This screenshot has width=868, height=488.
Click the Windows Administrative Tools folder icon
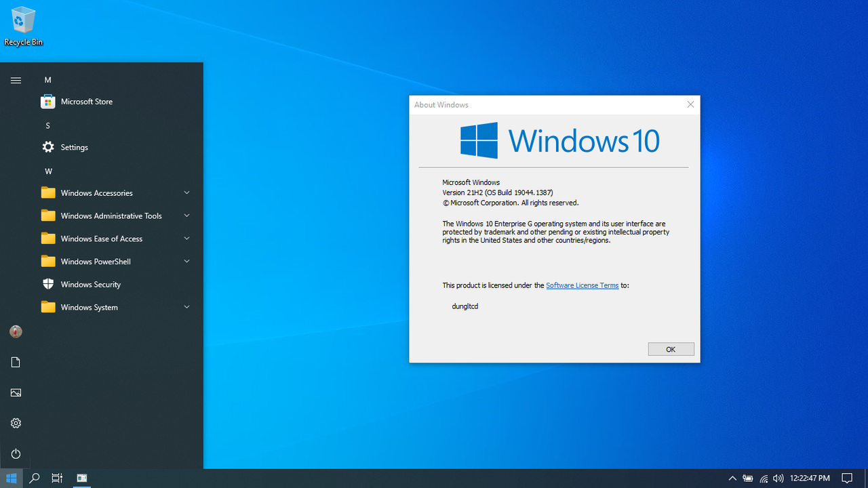click(x=47, y=216)
